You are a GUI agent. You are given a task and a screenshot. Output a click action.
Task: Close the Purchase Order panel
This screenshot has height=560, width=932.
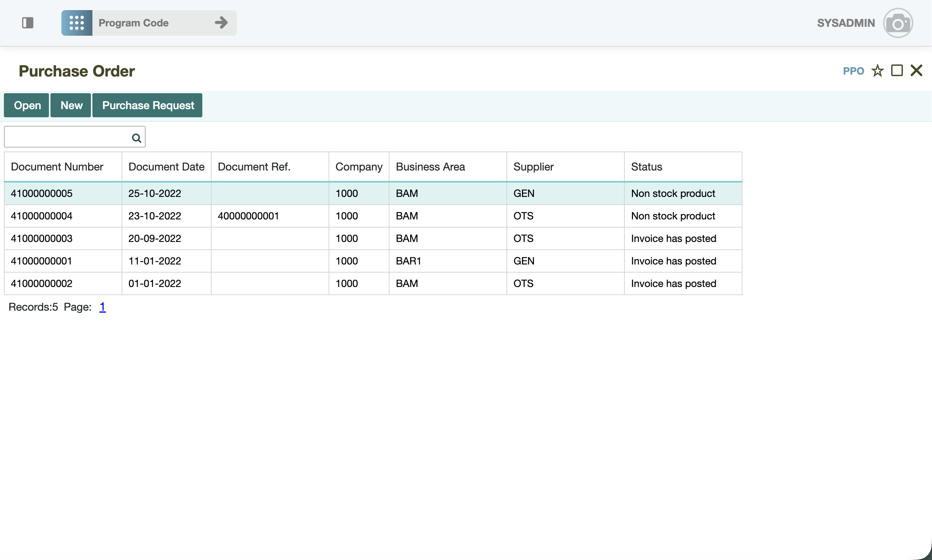(916, 71)
